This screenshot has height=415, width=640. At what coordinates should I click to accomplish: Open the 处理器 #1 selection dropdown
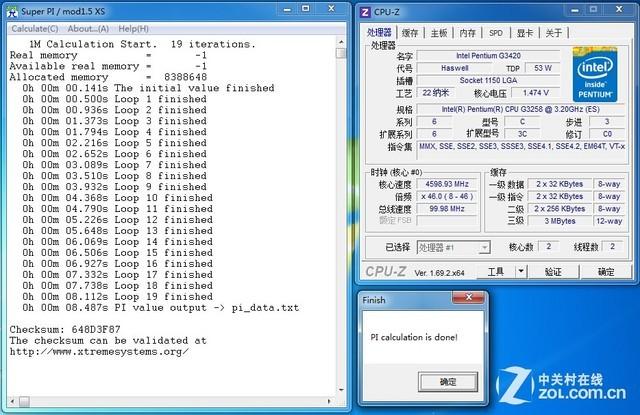coord(453,247)
